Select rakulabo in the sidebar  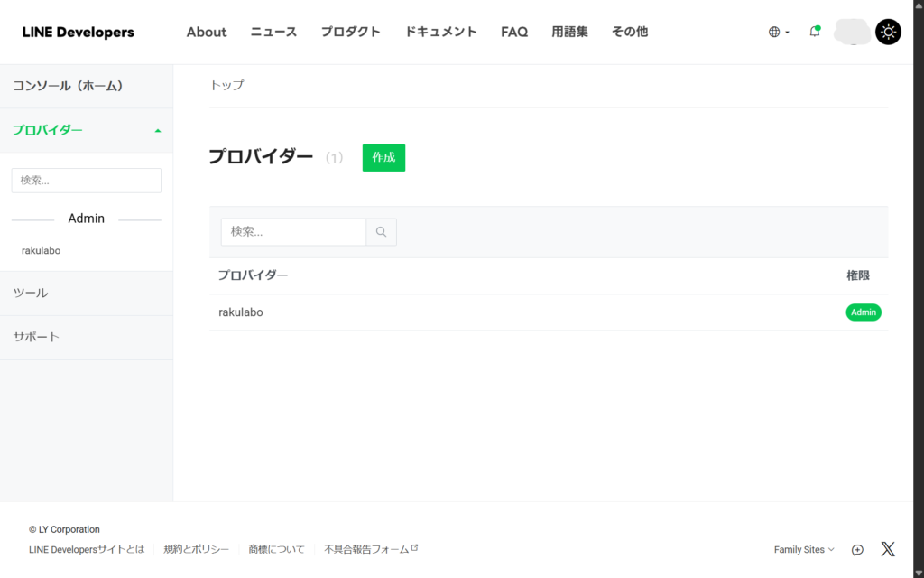(42, 250)
